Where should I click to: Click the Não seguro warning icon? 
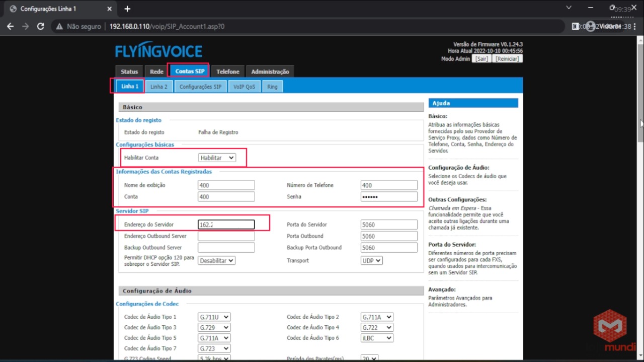(59, 26)
